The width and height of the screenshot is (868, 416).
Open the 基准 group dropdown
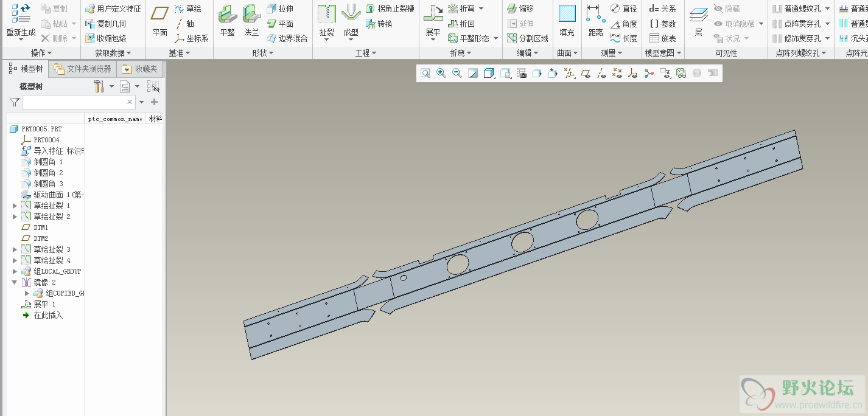tap(180, 54)
